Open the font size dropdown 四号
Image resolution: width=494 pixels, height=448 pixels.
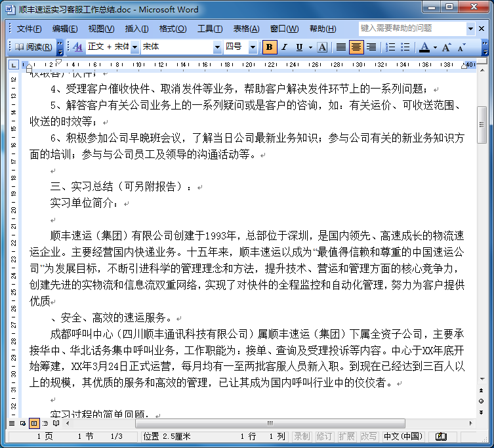[253, 47]
